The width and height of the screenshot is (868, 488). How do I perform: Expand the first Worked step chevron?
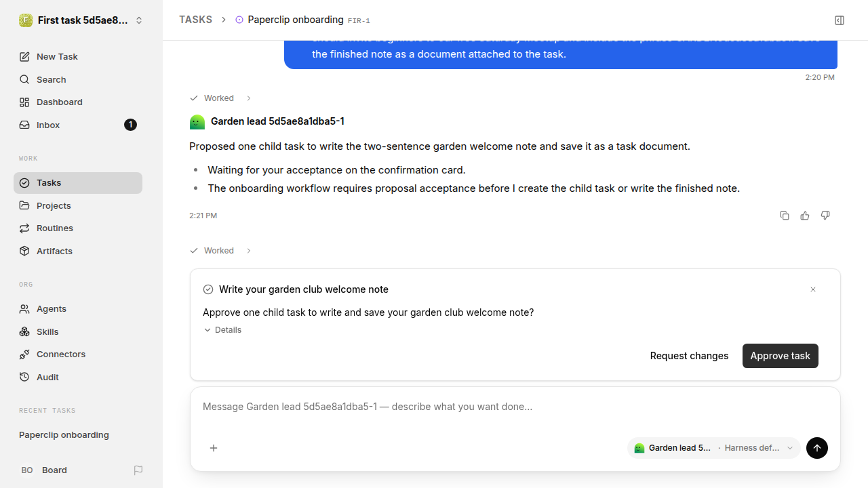point(249,98)
